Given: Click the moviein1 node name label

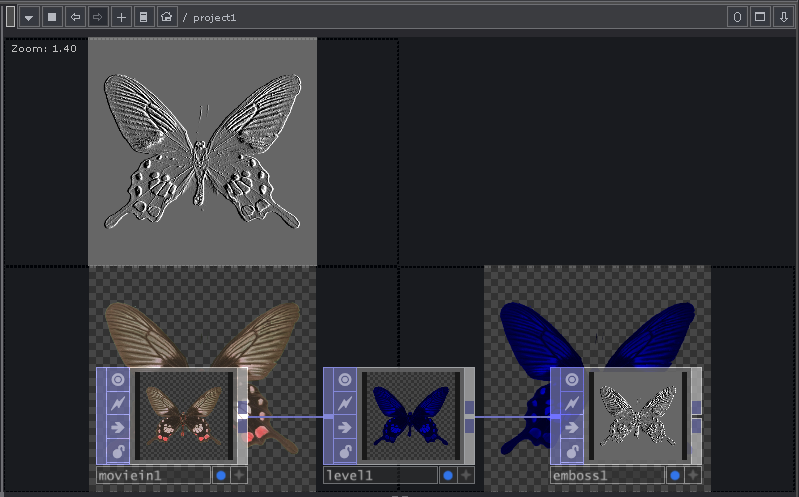Looking at the screenshot, I should click(152, 476).
